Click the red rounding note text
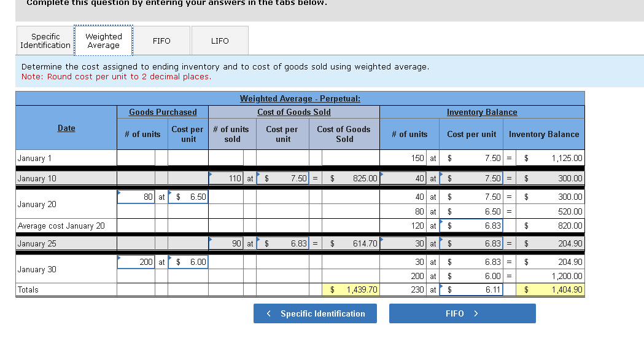Screen dimensions: 644x362 coord(116,76)
